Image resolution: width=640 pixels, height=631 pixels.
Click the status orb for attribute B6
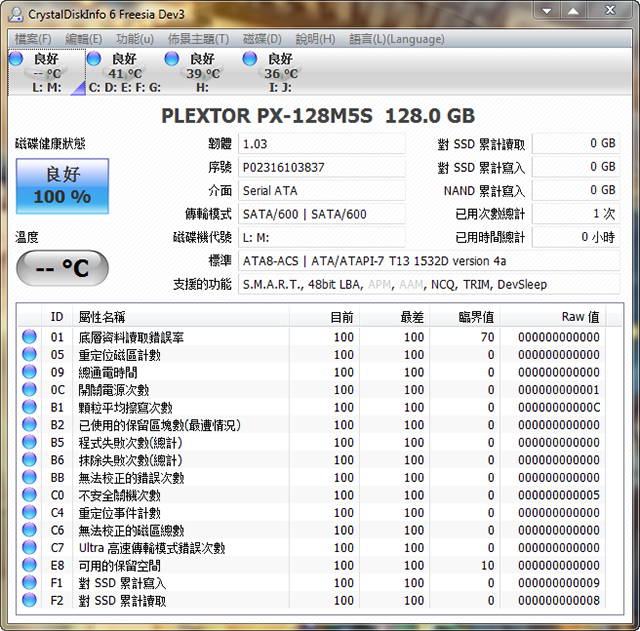click(x=29, y=460)
